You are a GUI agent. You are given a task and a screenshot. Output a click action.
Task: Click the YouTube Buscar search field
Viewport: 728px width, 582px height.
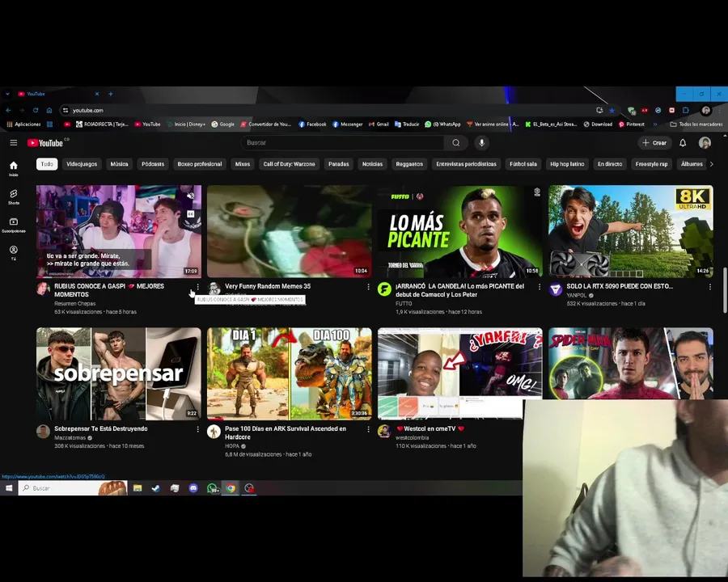342,142
